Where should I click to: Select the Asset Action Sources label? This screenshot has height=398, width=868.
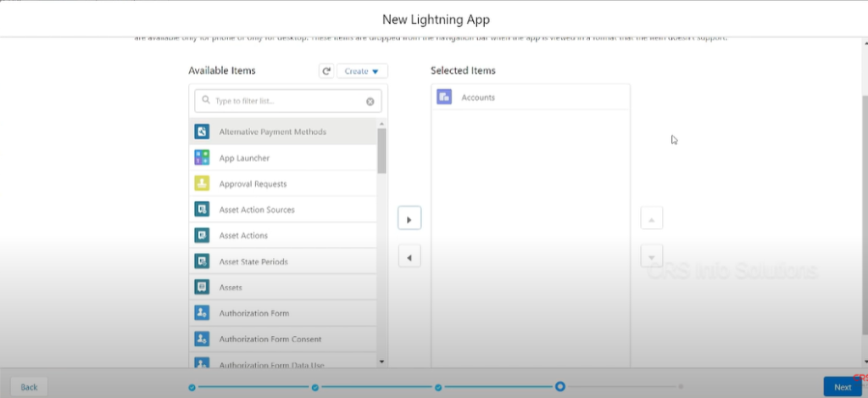click(x=257, y=210)
